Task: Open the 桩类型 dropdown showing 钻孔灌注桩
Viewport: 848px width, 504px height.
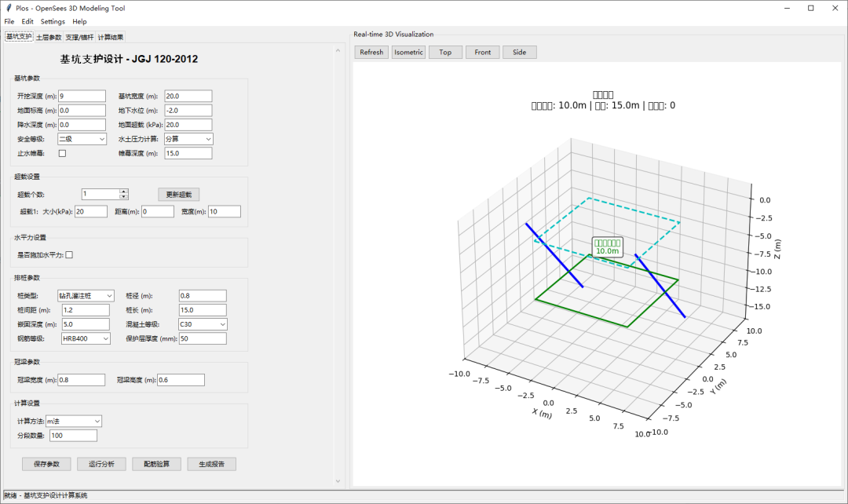Action: tap(86, 296)
